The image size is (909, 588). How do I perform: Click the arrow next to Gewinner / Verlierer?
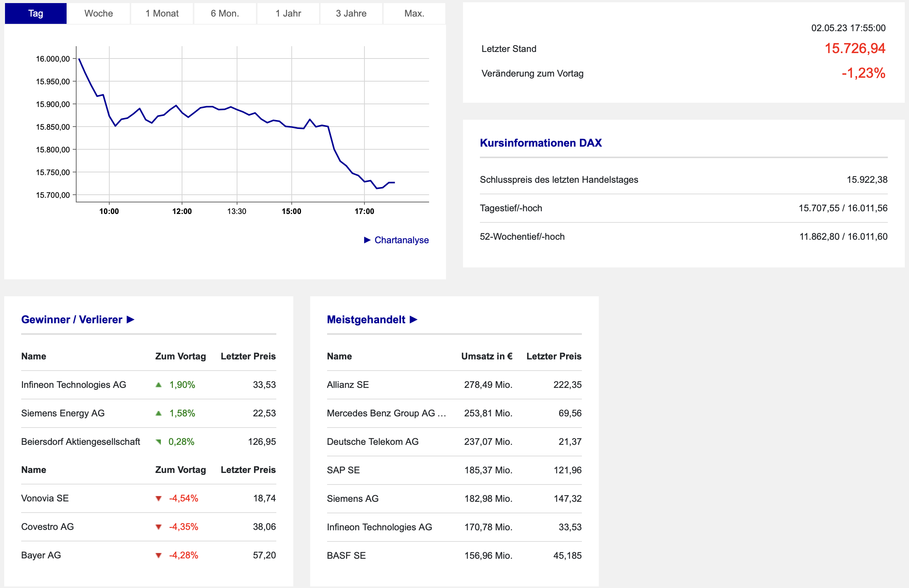(x=131, y=320)
